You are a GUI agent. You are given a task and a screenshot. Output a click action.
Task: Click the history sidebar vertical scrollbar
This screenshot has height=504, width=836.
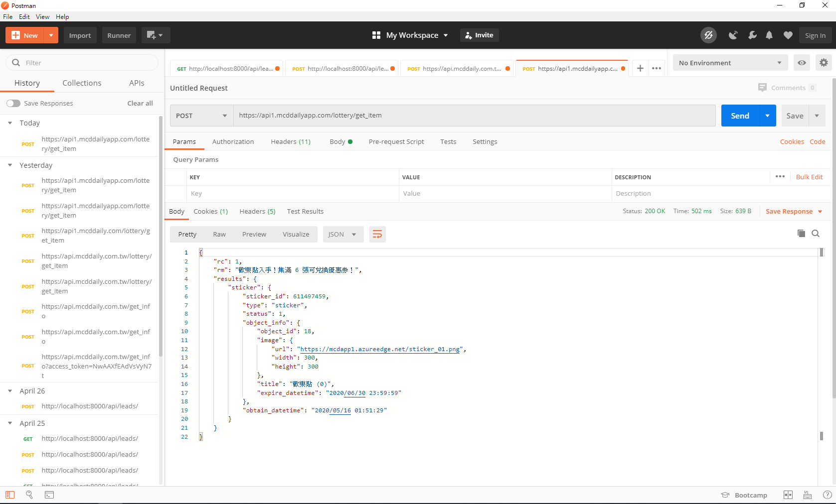coord(161,236)
